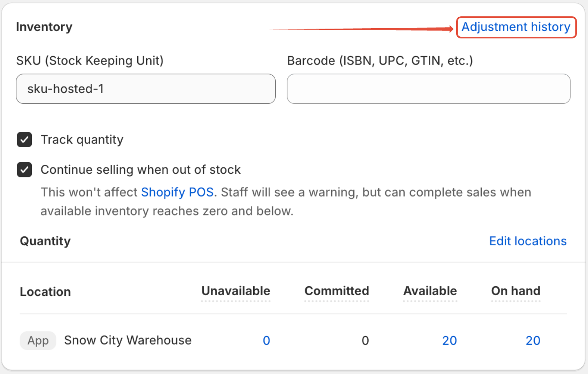Edit the Available quantity value 20
Image resolution: width=588 pixels, height=374 pixels.
point(449,340)
